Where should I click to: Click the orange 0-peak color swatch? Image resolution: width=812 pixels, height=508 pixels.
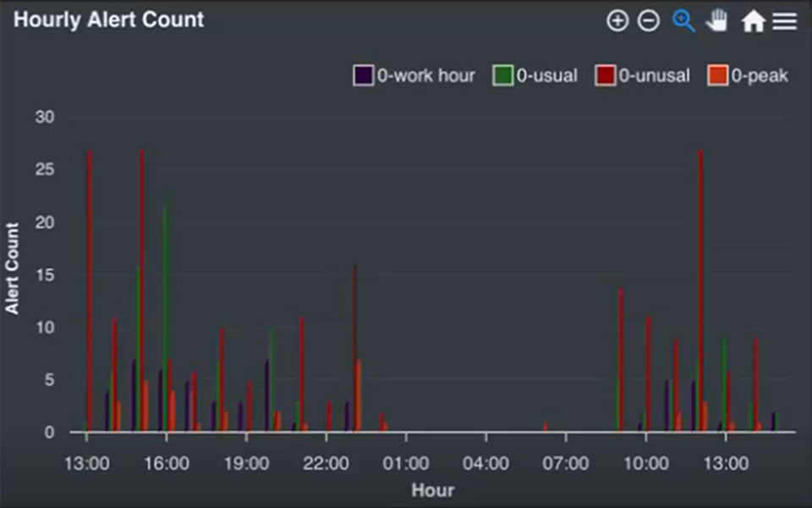click(x=718, y=75)
